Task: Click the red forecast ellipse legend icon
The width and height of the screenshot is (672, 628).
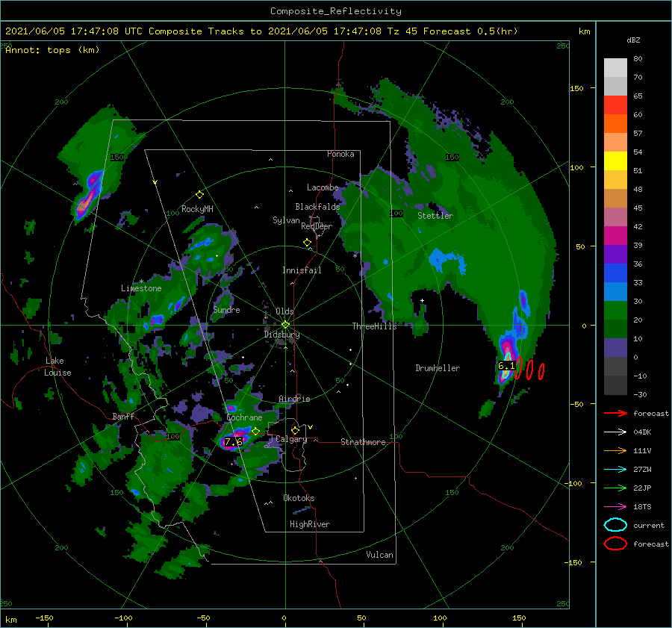Action: click(615, 544)
